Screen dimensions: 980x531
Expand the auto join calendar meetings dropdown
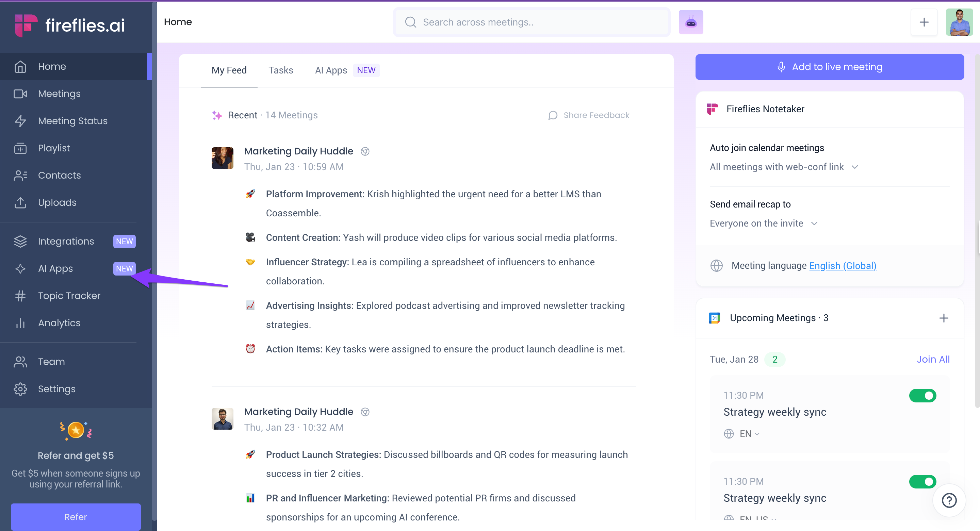coord(784,167)
